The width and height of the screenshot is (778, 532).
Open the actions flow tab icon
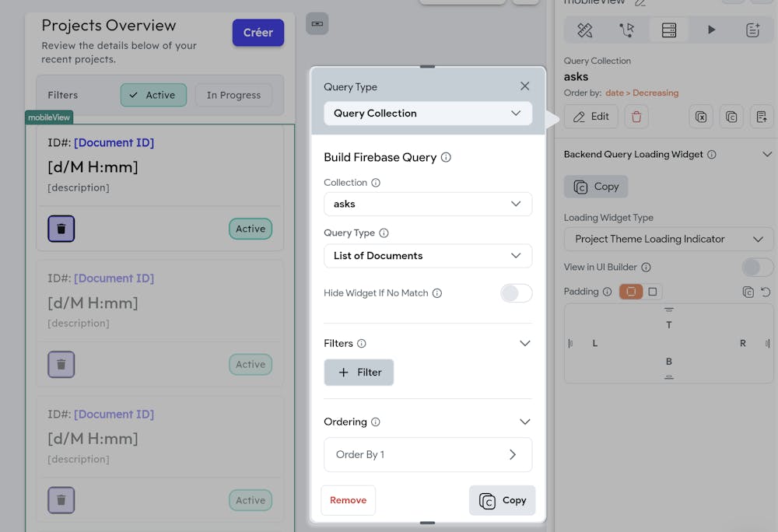[626, 30]
